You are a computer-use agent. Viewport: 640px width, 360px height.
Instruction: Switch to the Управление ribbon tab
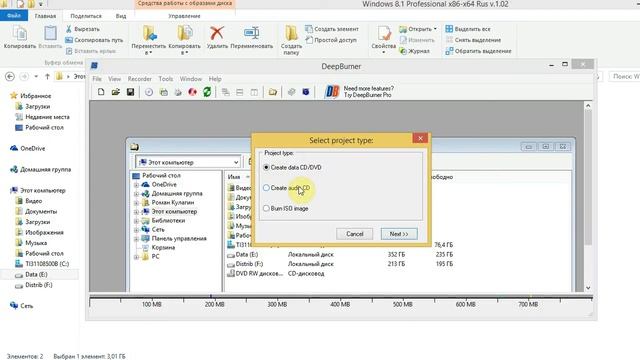(x=184, y=16)
